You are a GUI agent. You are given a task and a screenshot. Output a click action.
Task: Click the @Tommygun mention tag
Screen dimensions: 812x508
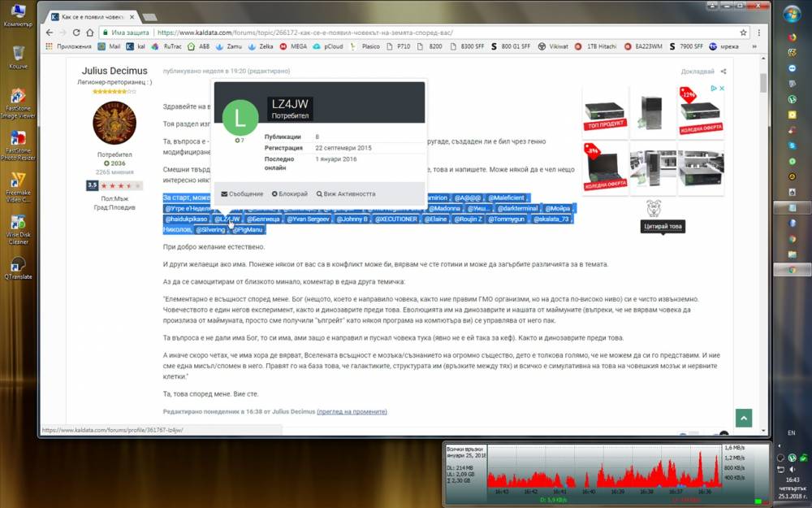[x=507, y=219]
